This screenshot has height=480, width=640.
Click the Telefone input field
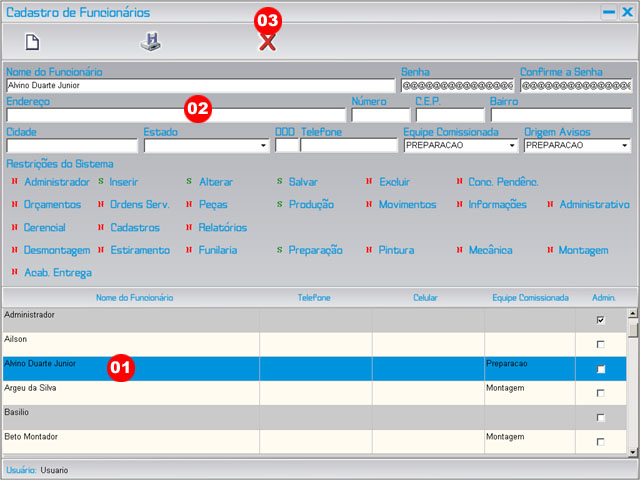pos(349,146)
